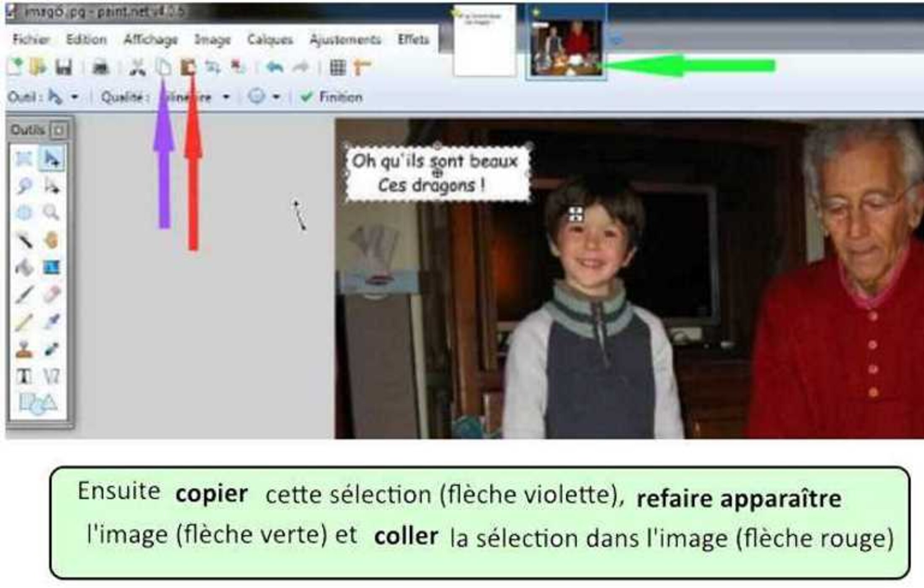
Task: Select the Text tool in Outils
Action: 24,376
